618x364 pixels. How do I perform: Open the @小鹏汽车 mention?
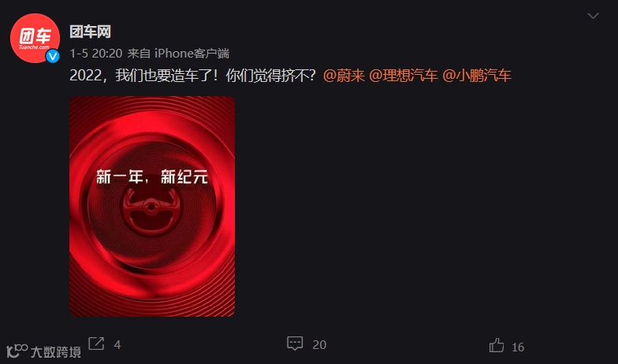(477, 76)
